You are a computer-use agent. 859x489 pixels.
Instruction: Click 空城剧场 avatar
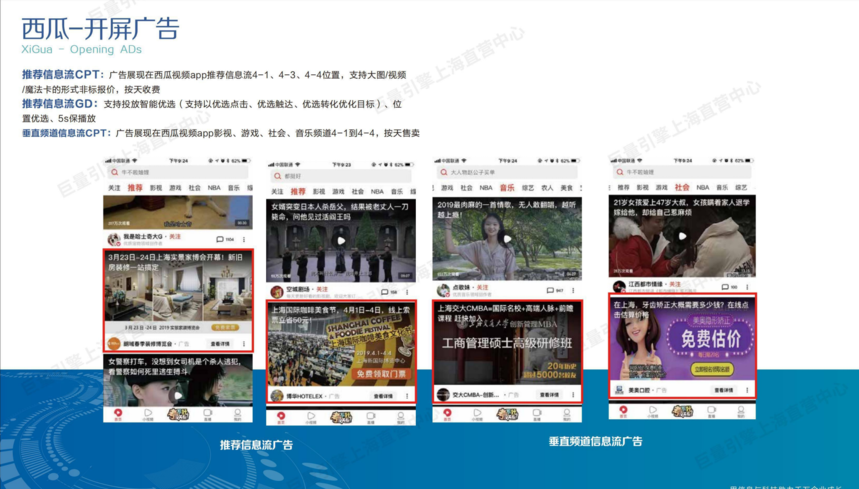[277, 292]
